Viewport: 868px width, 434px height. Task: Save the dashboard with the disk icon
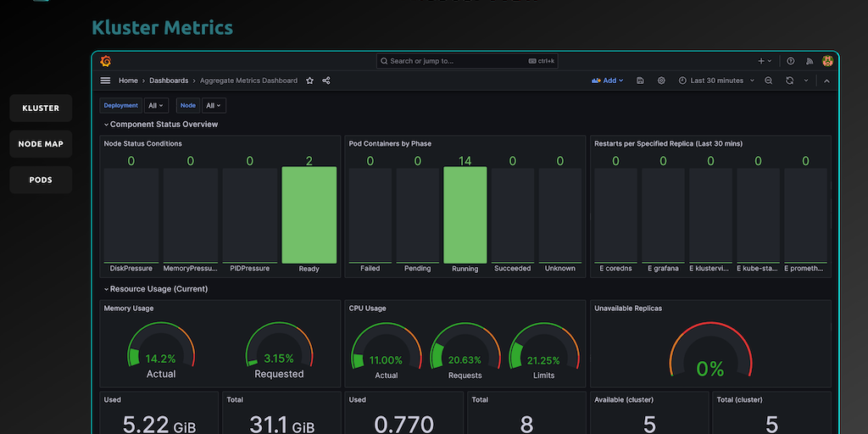coord(640,81)
